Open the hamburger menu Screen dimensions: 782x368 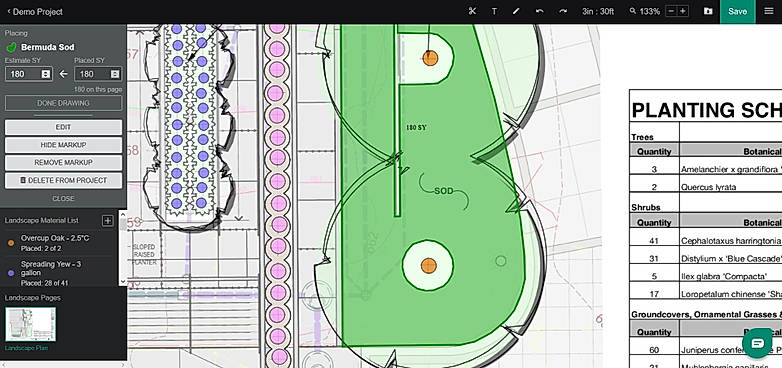click(768, 11)
